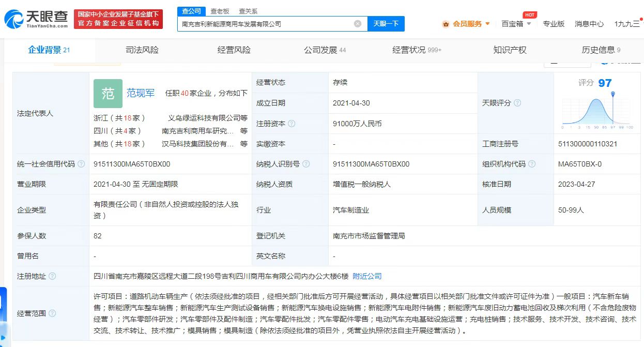
Task: Open help icon next to 天眼评分
Action: coord(517,103)
